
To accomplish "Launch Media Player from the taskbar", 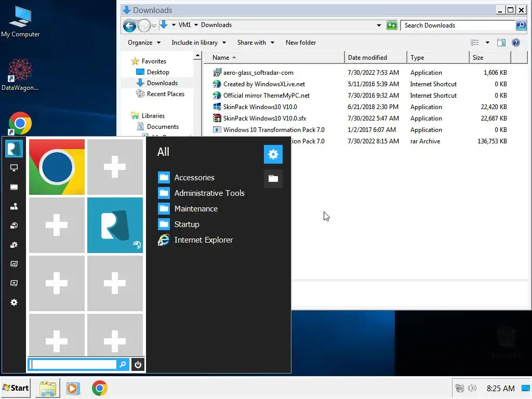I will [73, 388].
